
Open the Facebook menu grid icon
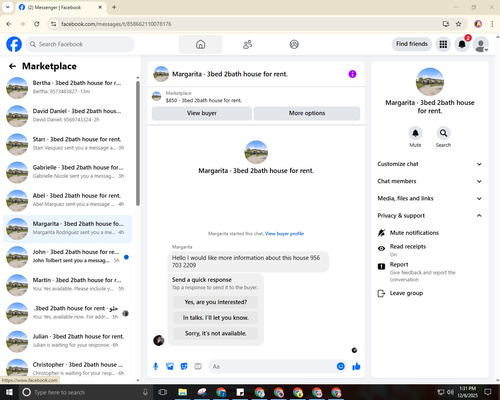[443, 44]
